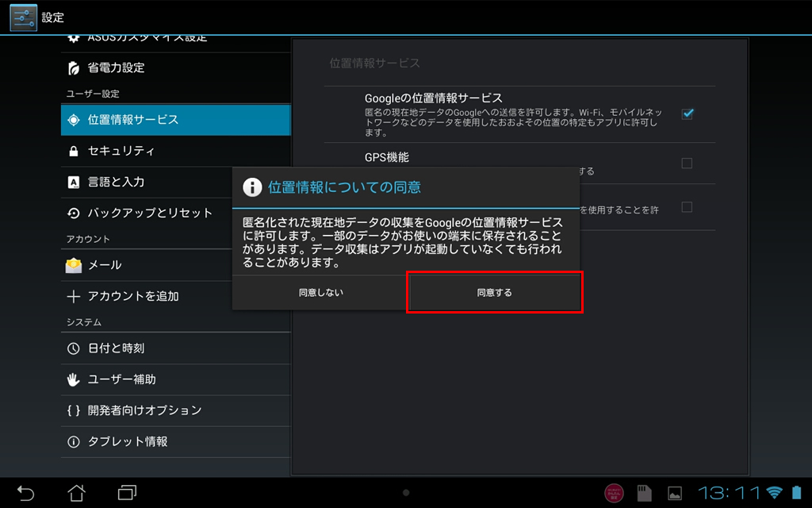Screen dimensions: 812x508
Task: Tap the round pink notification icon
Action: [614, 493]
